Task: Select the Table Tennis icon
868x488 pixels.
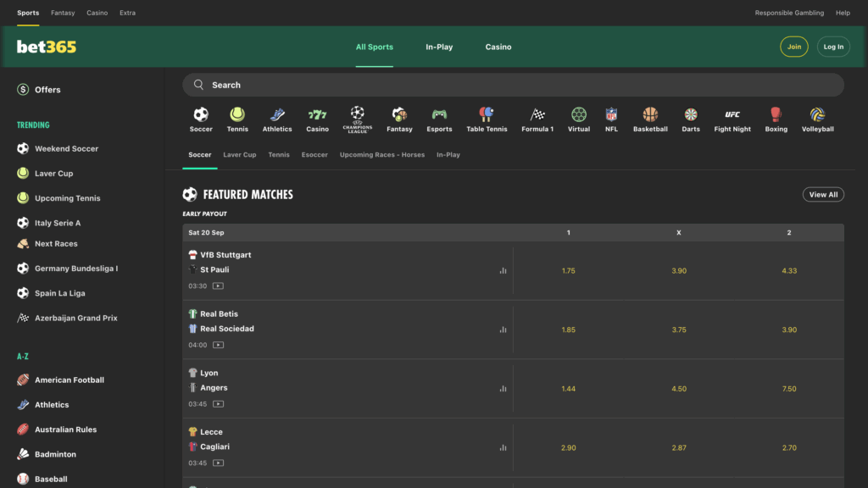Action: [x=486, y=114]
